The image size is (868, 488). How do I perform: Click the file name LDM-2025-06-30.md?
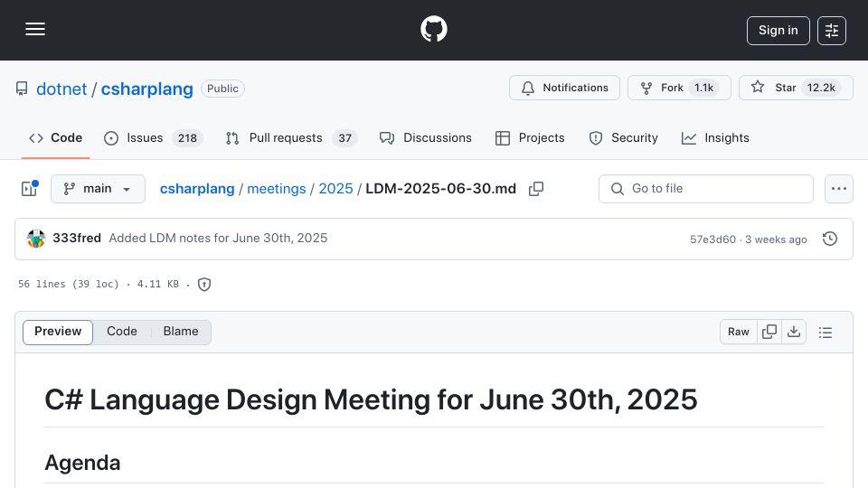440,189
